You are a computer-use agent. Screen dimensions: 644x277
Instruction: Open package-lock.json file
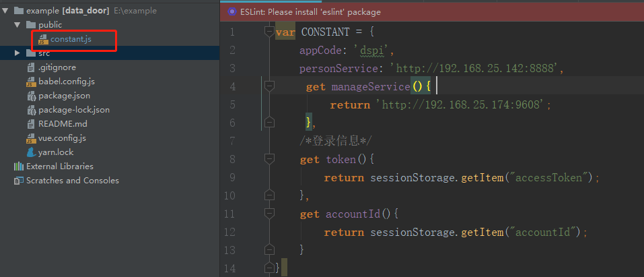point(74,110)
